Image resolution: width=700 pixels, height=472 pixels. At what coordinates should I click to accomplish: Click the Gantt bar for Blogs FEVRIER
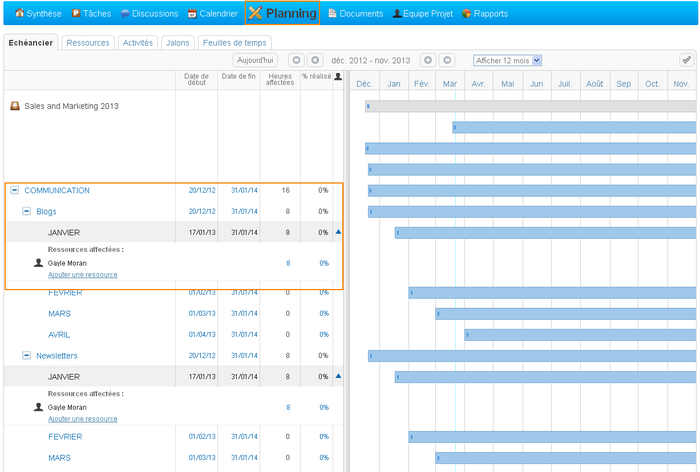(x=550, y=293)
